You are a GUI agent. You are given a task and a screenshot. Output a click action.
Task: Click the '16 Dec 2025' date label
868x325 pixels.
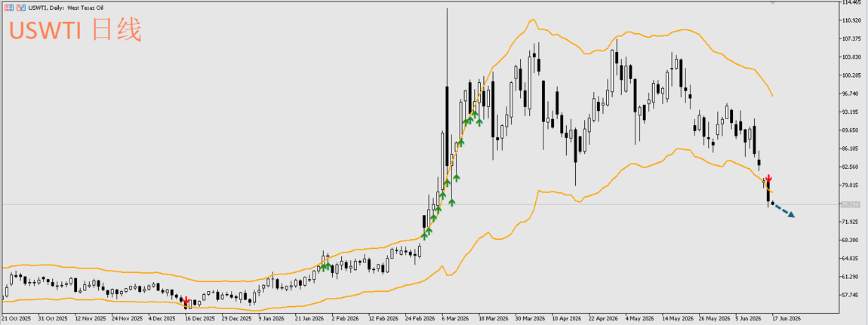pyautogui.click(x=200, y=319)
